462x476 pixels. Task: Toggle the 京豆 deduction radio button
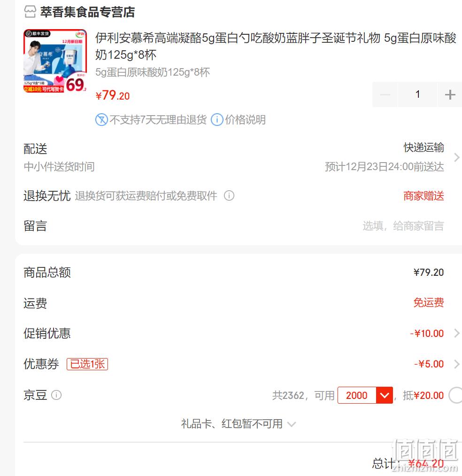coord(456,395)
